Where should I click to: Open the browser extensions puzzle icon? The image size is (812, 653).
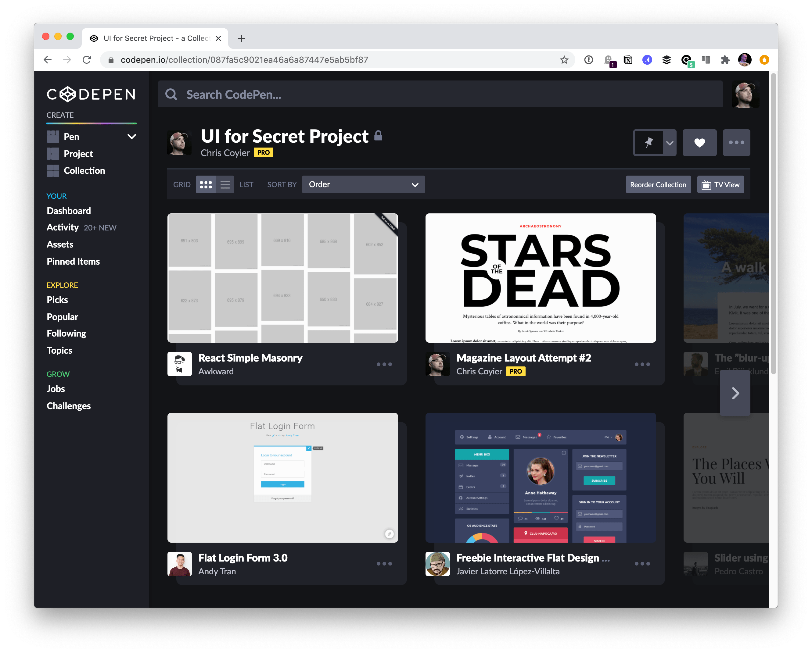pyautogui.click(x=725, y=60)
